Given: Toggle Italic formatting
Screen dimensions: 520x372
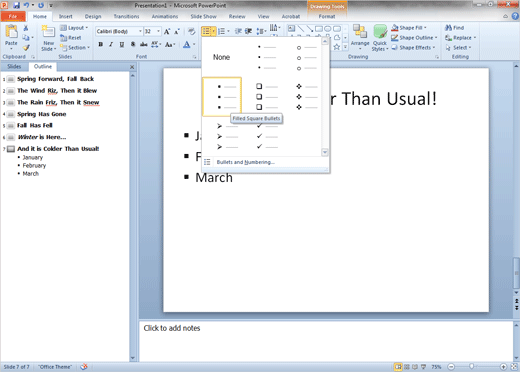Looking at the screenshot, I should (x=111, y=44).
